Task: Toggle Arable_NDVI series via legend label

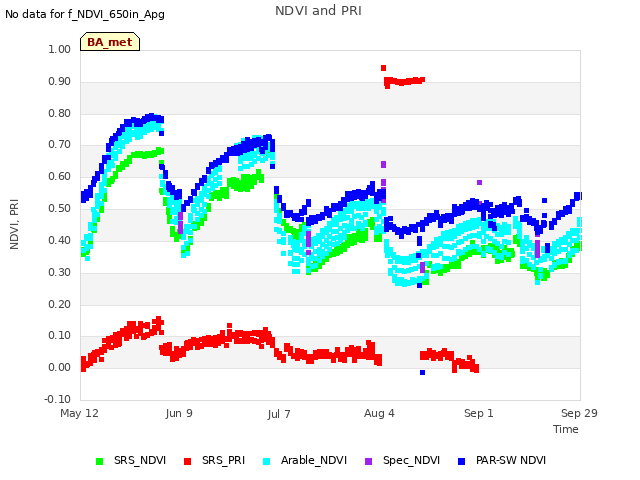Action: point(314,460)
